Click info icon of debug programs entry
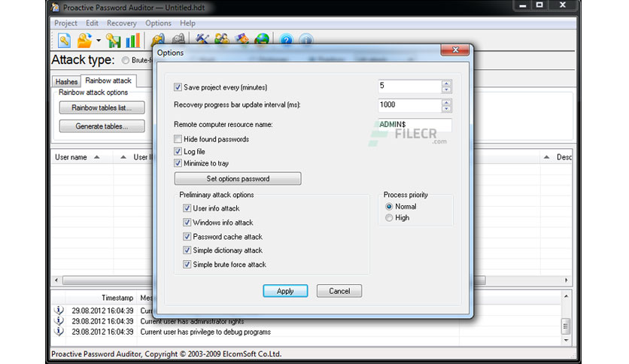The width and height of the screenshot is (629, 364). tap(59, 332)
